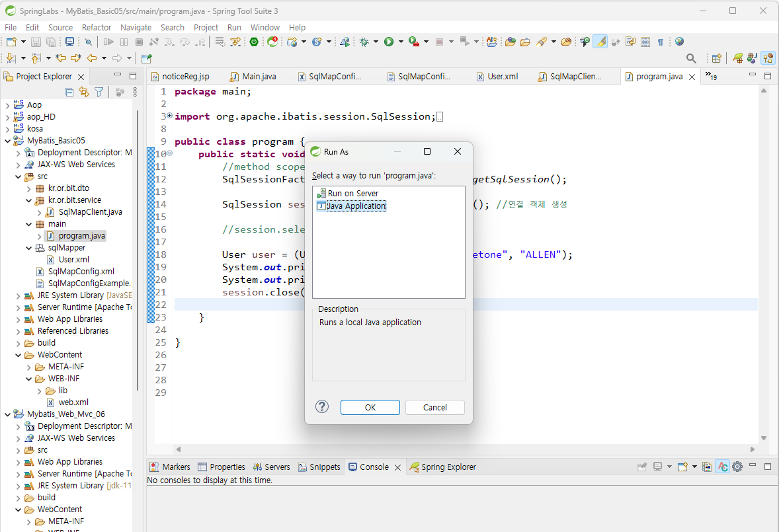Select Run on Server in list
Screen dimensions: 779x532
348,194
